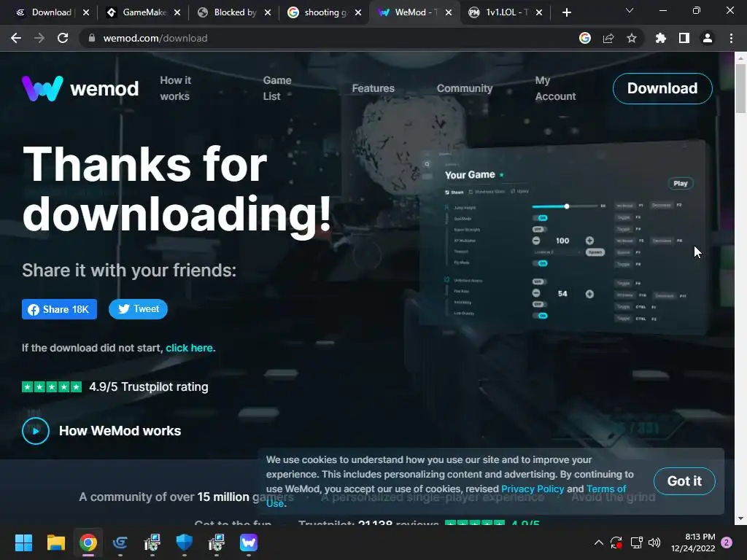Open File Explorer from taskbar

[x=55, y=542]
